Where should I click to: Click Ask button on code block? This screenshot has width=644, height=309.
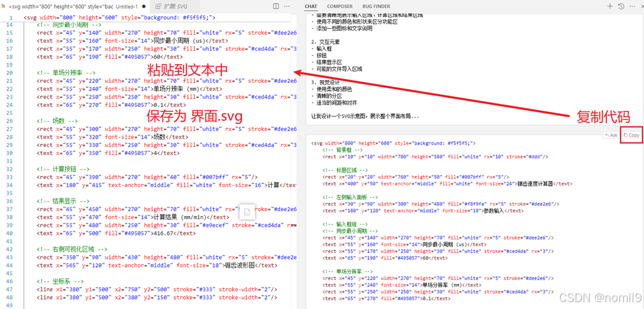[611, 135]
